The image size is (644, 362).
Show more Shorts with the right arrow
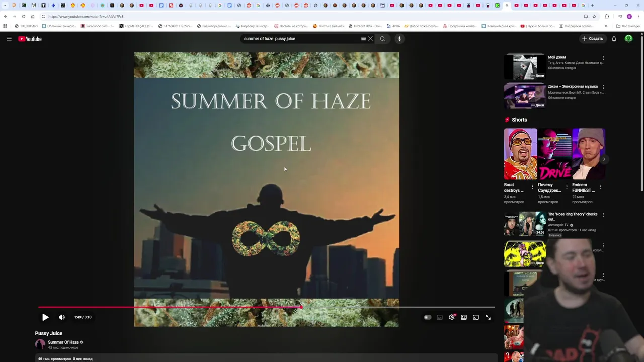604,160
